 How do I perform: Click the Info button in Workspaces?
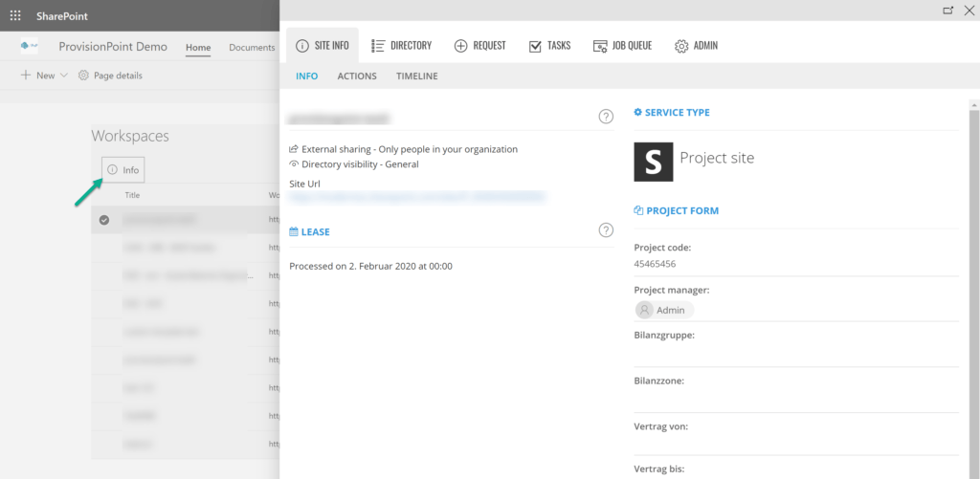(x=123, y=170)
